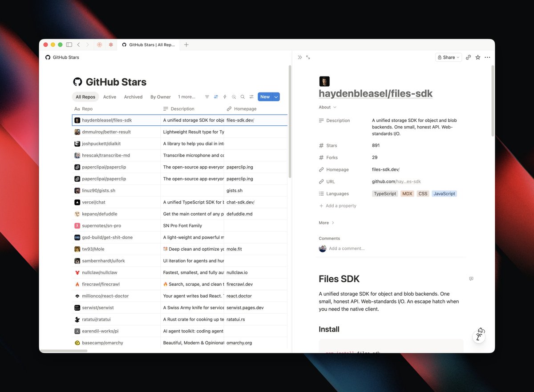Open automations lightning bolt icon
This screenshot has width=534, height=392.
click(225, 97)
